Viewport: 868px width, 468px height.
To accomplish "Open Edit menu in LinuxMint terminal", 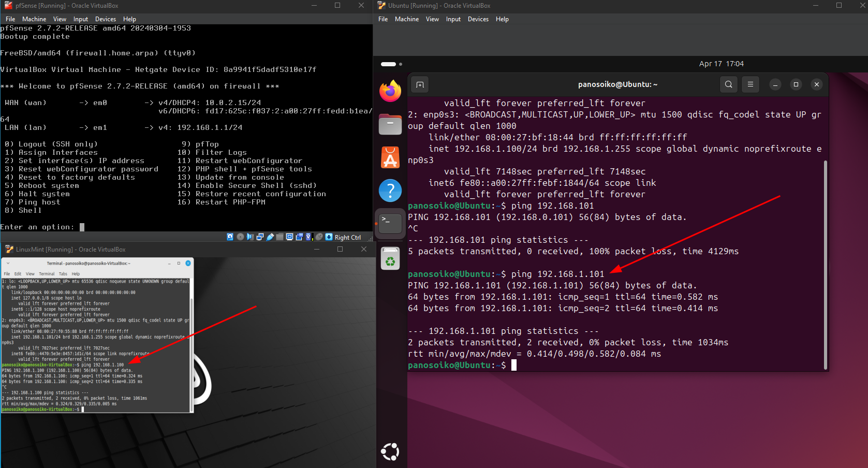I will coord(18,274).
